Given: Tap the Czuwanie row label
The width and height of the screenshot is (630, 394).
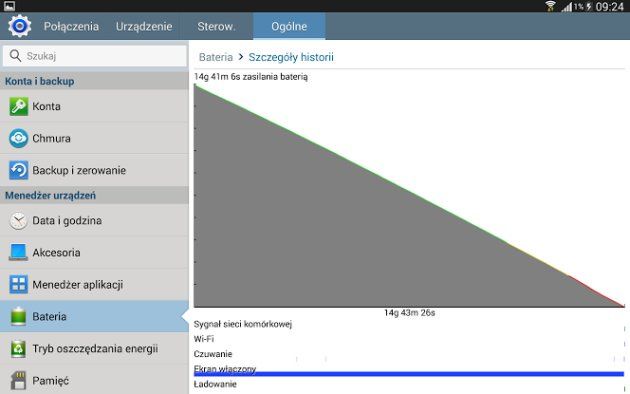Looking at the screenshot, I should pos(213,354).
